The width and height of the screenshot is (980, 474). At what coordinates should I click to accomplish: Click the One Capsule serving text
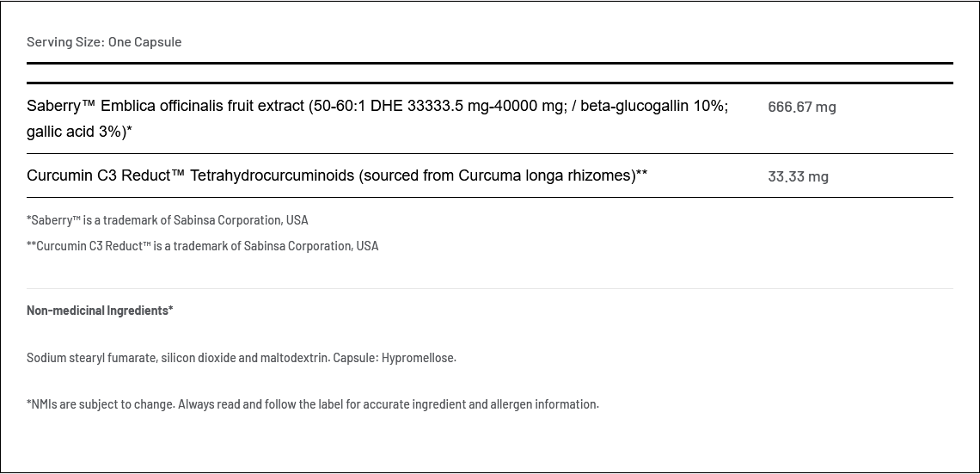pyautogui.click(x=144, y=41)
